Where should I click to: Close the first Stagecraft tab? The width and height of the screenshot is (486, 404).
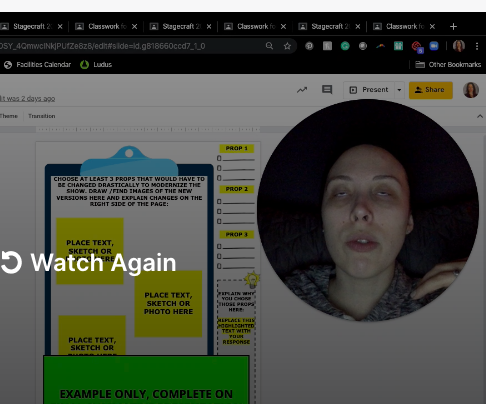coord(60,26)
